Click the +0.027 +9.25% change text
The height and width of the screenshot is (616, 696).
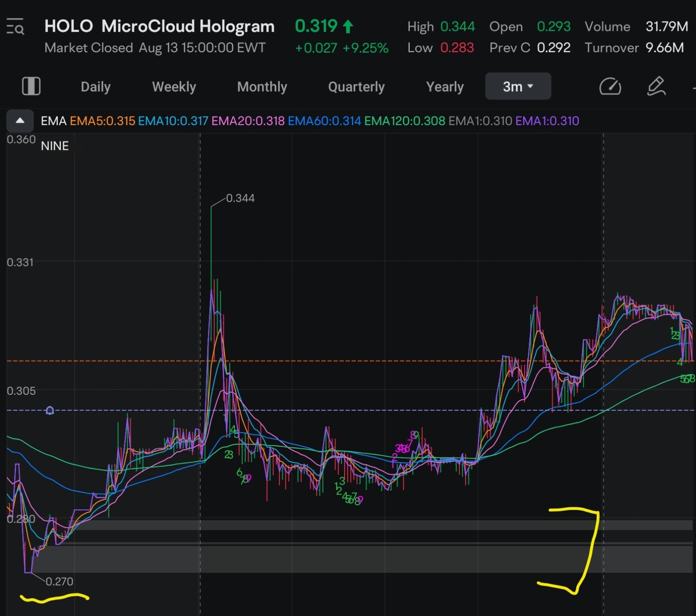pyautogui.click(x=341, y=48)
